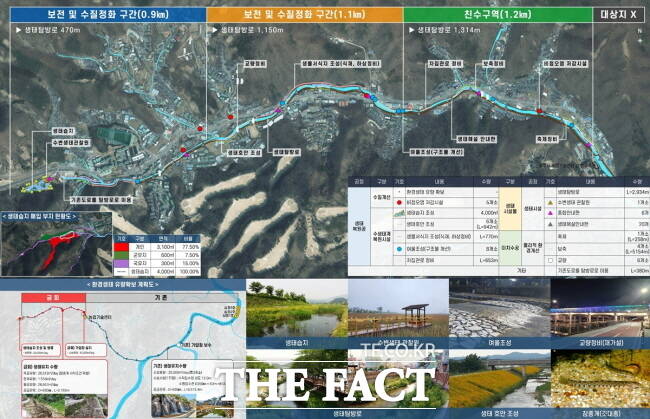650x419 pixels.
Task: Click the 생태탐방로 boardwalk photo
Action: pos(295,376)
